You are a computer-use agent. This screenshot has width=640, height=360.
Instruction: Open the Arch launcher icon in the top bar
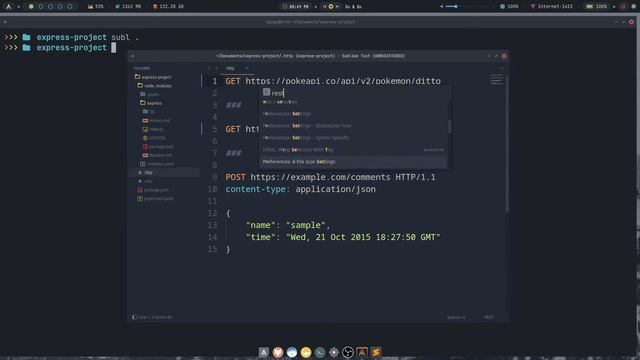click(9, 7)
